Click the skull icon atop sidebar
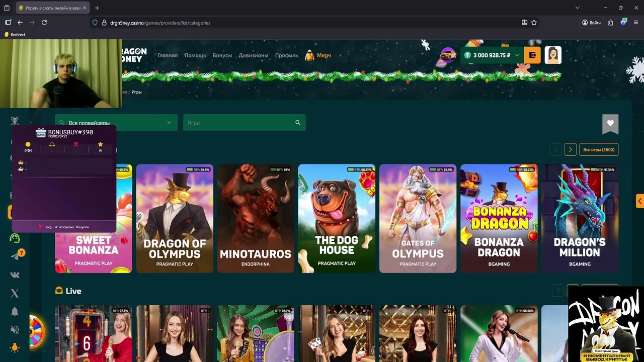 click(15, 121)
